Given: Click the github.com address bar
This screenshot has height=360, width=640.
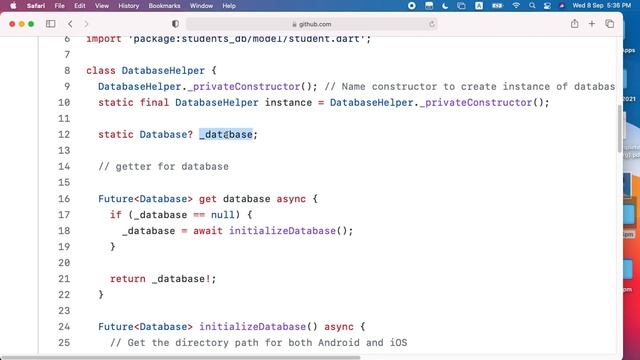Looking at the screenshot, I should (x=312, y=24).
